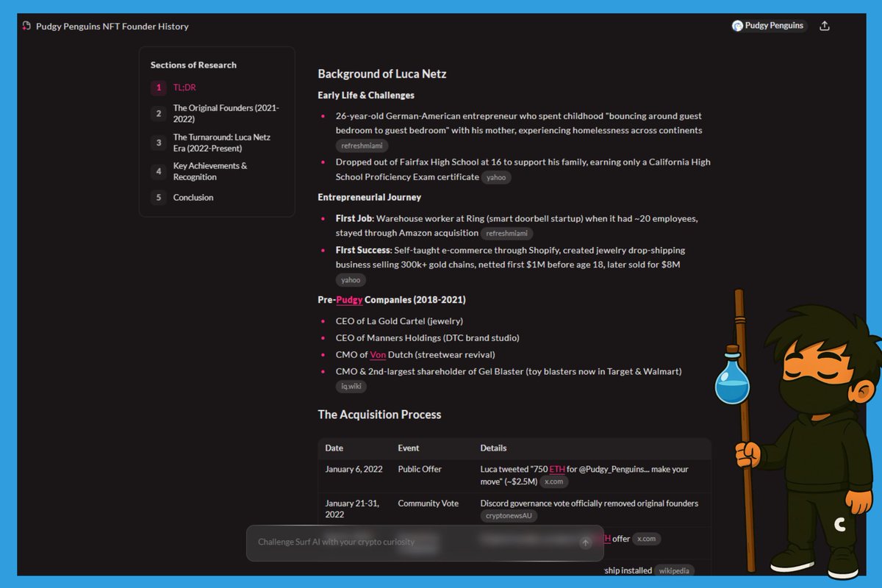Viewport: 882px width, 588px height.
Task: Click section number badge 4 in sidebar
Action: click(x=158, y=171)
